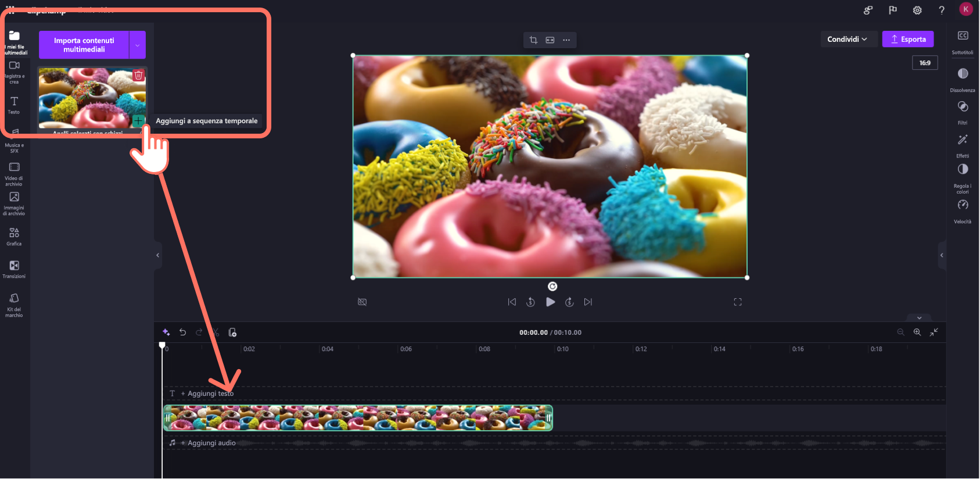Click the 00:00.00 timecode display
Viewport: 980px width, 479px height.
[x=533, y=333]
